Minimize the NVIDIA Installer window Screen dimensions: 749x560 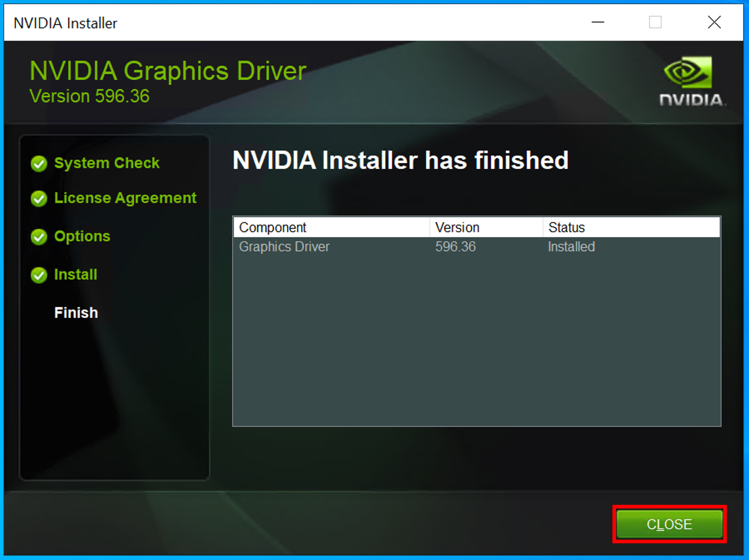pyautogui.click(x=598, y=23)
